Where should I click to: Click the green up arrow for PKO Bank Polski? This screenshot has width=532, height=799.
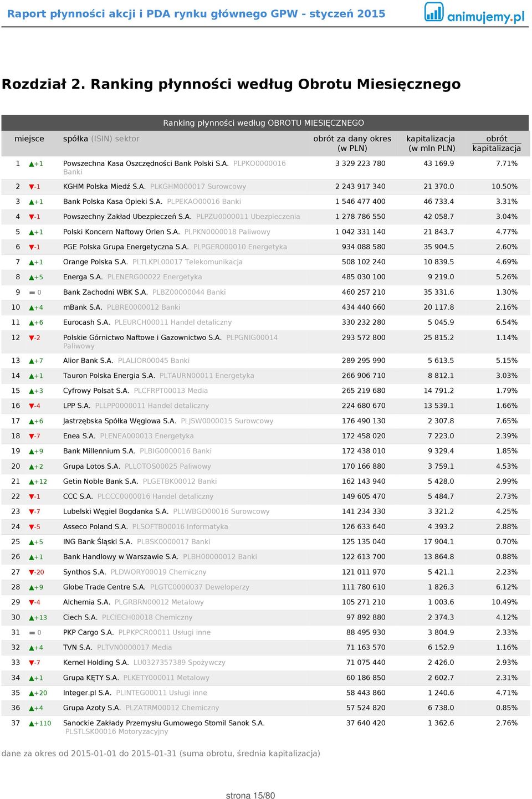click(32, 164)
